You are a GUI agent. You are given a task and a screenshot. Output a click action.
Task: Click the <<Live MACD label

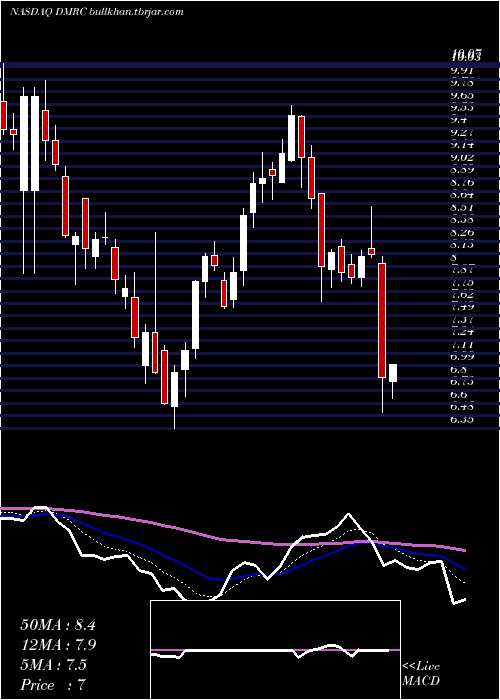[x=421, y=674]
